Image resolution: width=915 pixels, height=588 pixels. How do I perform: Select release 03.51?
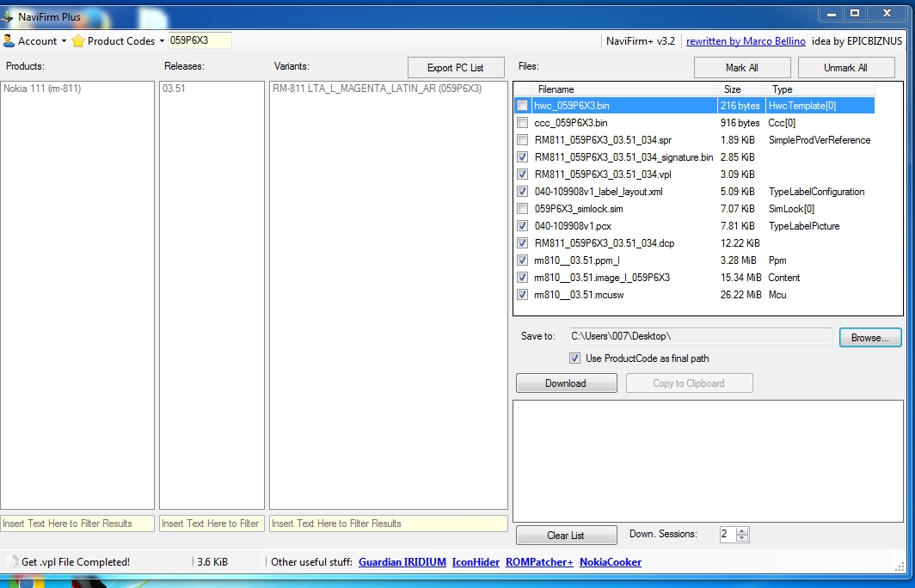pos(174,89)
